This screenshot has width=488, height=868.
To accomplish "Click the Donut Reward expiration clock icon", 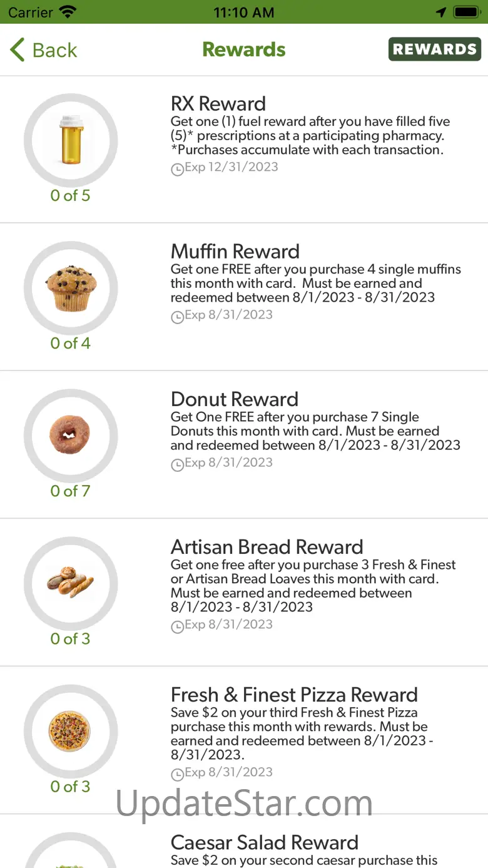I will [x=178, y=464].
